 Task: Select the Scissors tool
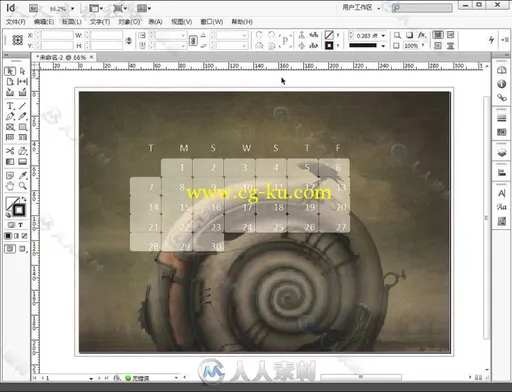point(10,151)
